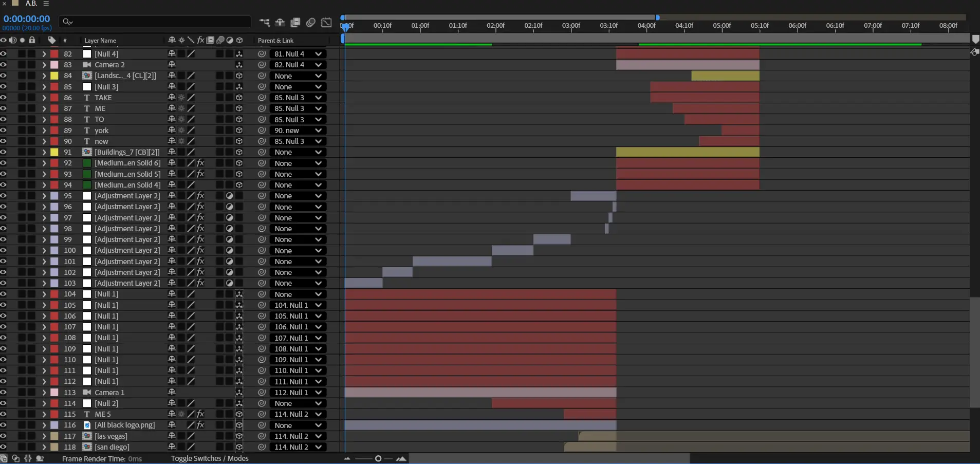Click the effects fx switch on layer 92
This screenshot has width=980, height=464.
pyautogui.click(x=200, y=163)
